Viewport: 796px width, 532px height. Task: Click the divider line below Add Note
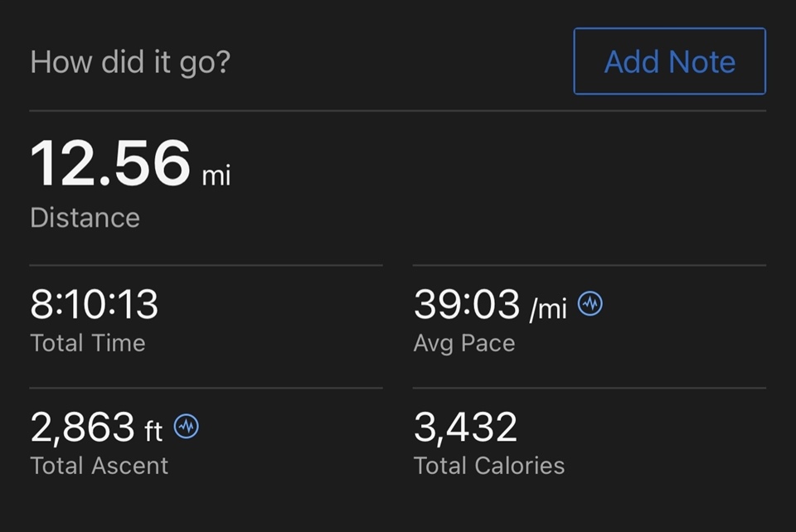coord(397,110)
